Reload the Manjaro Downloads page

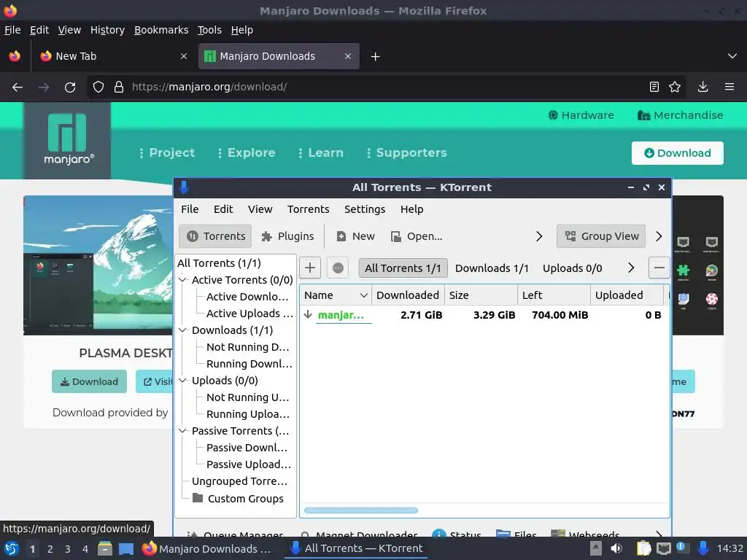pyautogui.click(x=70, y=87)
